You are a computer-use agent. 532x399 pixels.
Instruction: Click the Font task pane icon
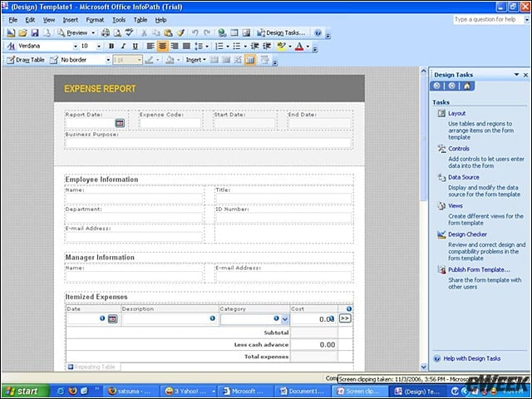pyautogui.click(x=11, y=47)
